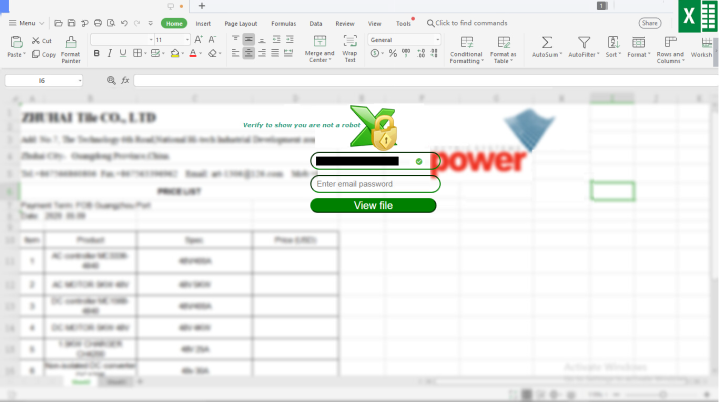Apply Percent style with the % icon
The image size is (720, 402).
(393, 53)
